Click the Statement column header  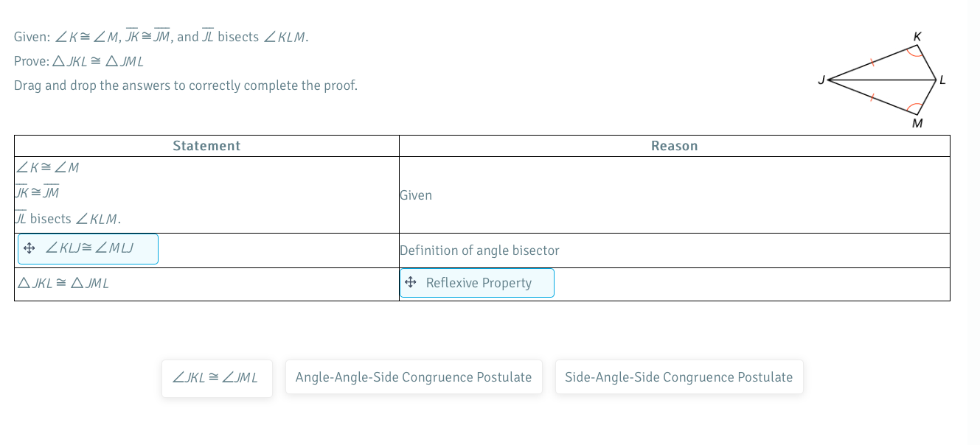(x=206, y=145)
